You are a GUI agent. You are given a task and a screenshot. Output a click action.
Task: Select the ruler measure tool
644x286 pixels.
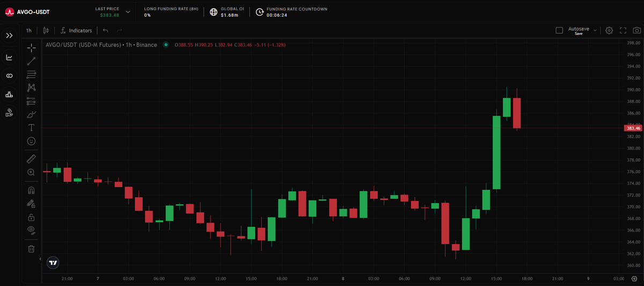[31, 159]
